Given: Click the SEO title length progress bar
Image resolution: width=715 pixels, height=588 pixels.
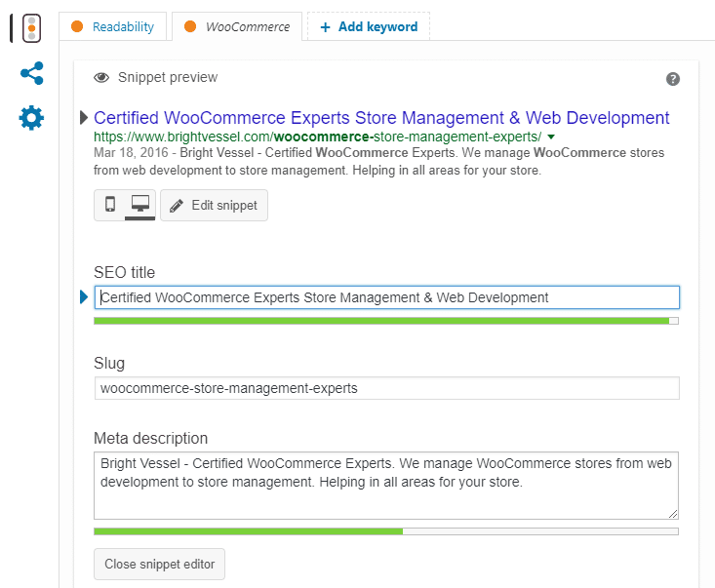Looking at the screenshot, I should (386, 321).
